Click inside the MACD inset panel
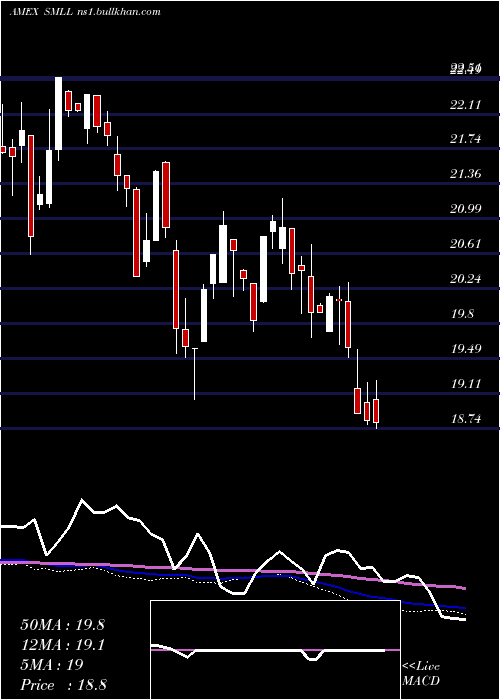The width and height of the screenshot is (500, 700). coord(275,650)
